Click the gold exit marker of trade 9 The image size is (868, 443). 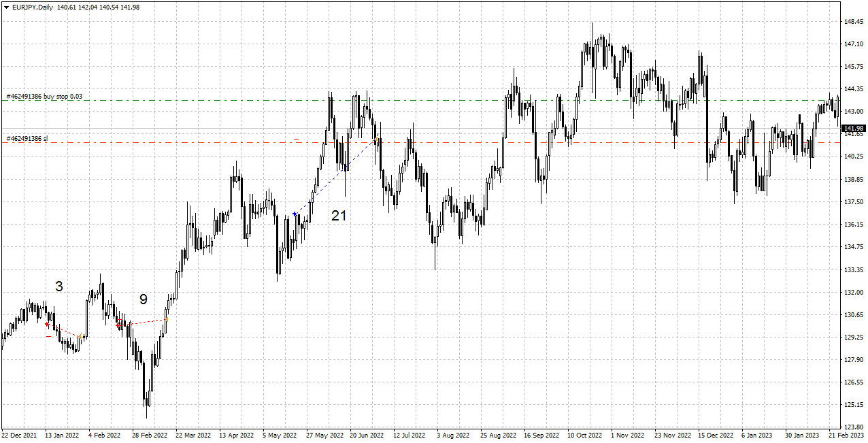point(167,319)
